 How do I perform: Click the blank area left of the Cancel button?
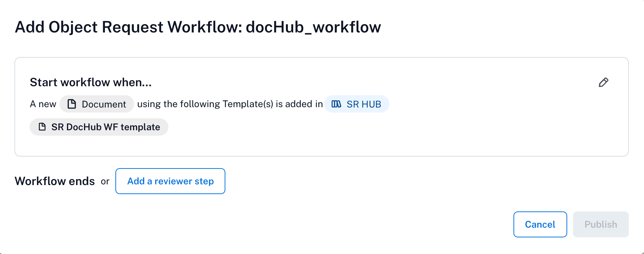pos(361,224)
